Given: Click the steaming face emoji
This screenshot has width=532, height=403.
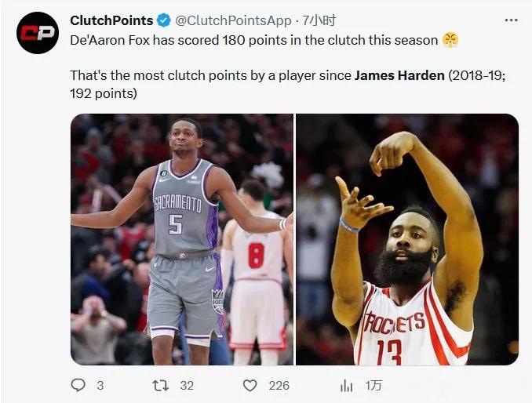Looking at the screenshot, I should click(x=450, y=40).
